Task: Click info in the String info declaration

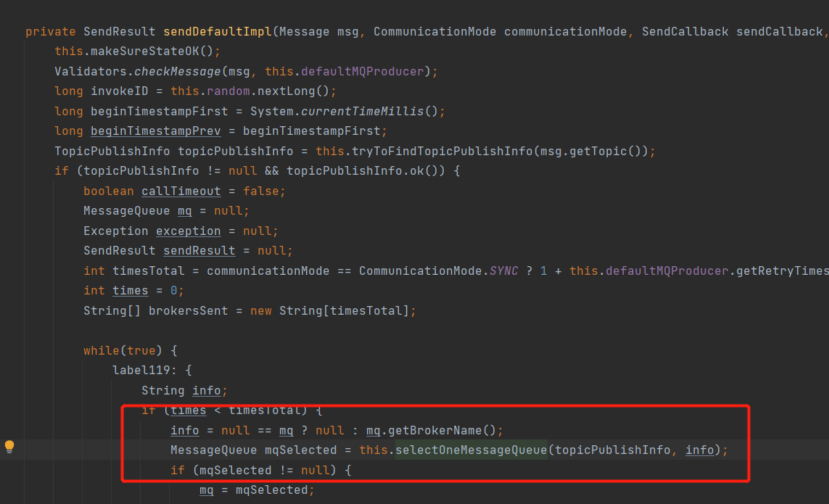Action: (206, 390)
